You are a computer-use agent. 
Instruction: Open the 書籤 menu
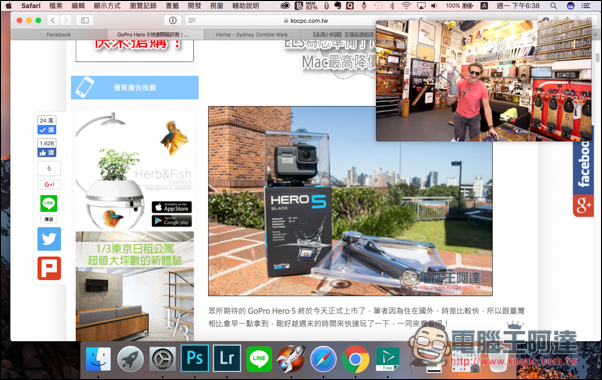click(x=173, y=5)
